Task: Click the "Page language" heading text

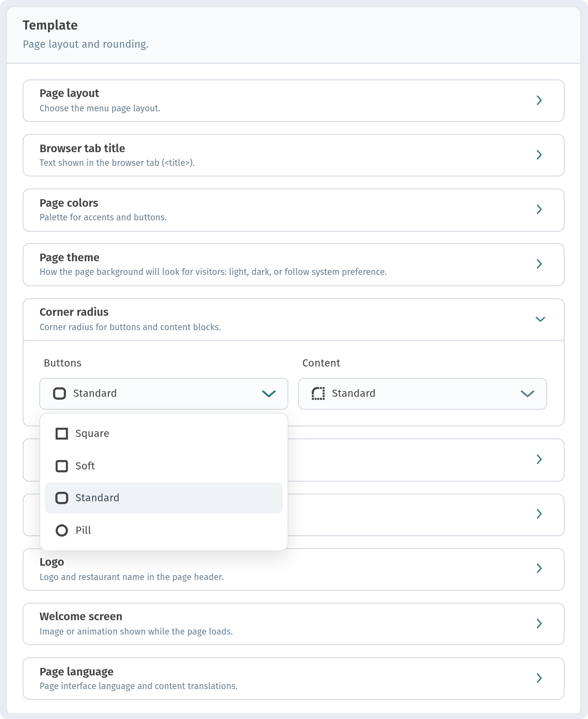Action: [76, 672]
